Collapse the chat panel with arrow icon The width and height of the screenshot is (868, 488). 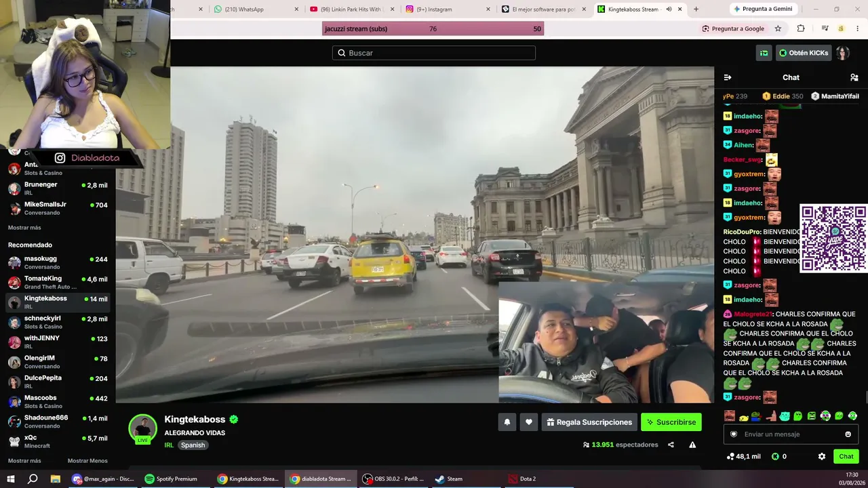728,77
